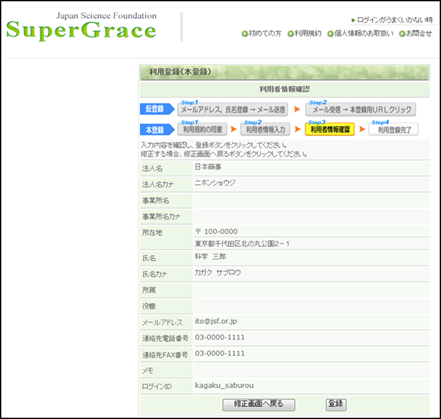Click the orange arrow before 利用登録完了
The image size is (441, 419).
[x=362, y=129]
